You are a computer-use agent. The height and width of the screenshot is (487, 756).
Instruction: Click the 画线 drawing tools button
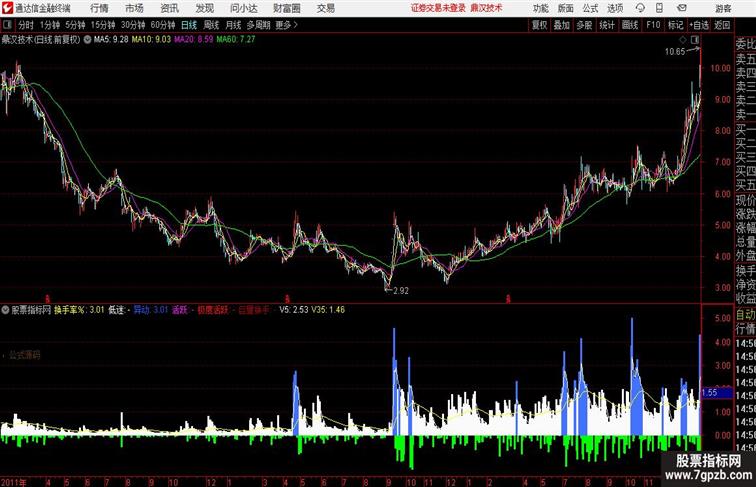point(630,25)
